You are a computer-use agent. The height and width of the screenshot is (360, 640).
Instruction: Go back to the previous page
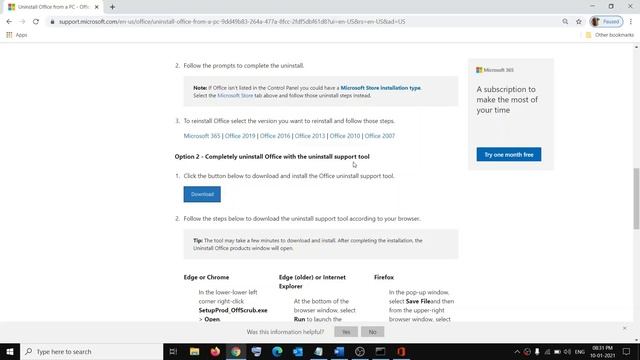[x=9, y=22]
